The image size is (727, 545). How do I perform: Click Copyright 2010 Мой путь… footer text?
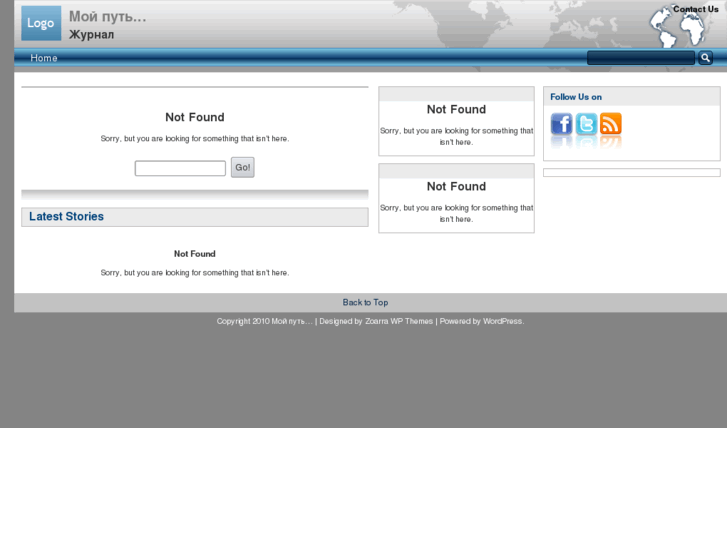(264, 321)
